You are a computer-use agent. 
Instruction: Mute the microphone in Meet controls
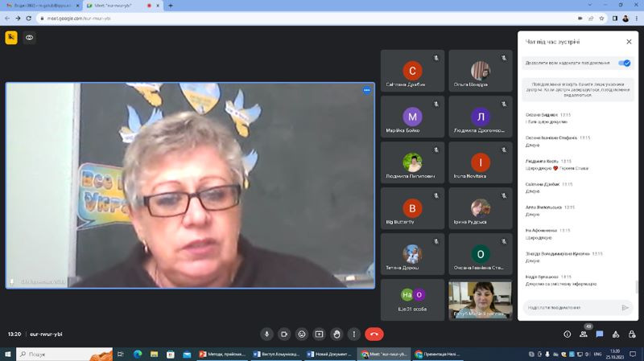coord(266,334)
